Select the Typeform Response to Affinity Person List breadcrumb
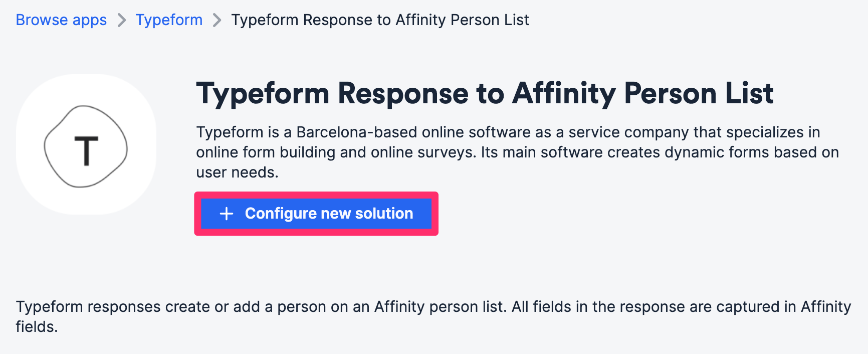The width and height of the screenshot is (868, 354). [x=379, y=20]
